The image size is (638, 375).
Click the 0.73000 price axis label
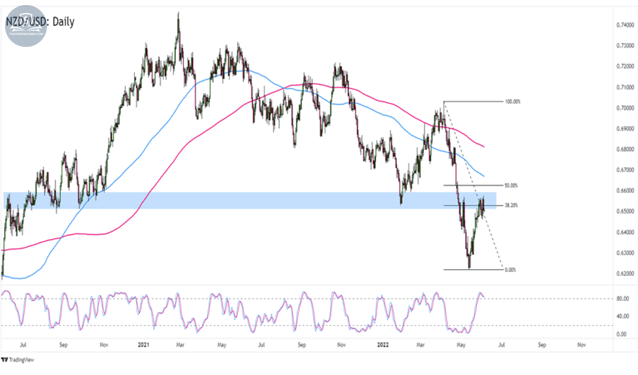pos(625,46)
